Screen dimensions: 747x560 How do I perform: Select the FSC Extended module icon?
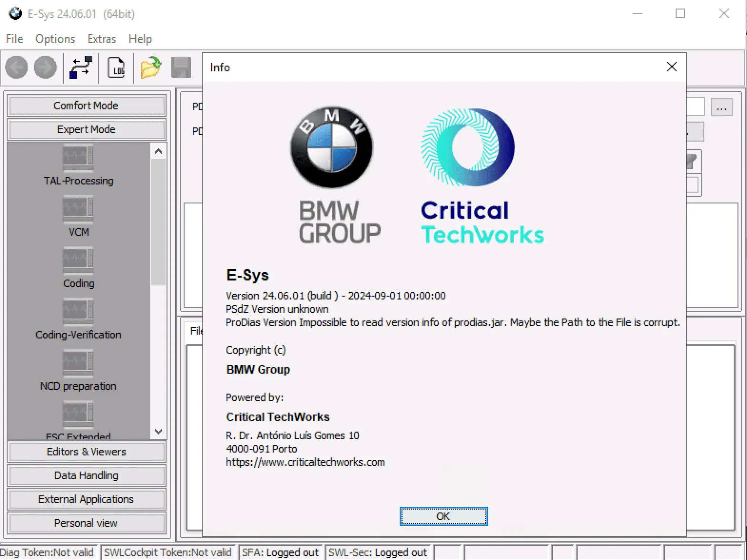78,414
